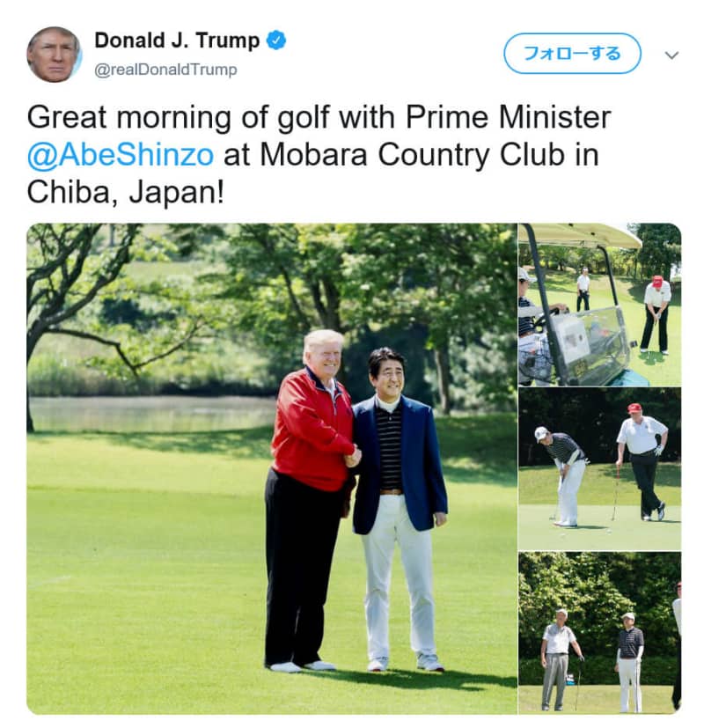This screenshot has width=704, height=728.
Task: Click the golf cart windshield in top photo
Action: point(589,342)
